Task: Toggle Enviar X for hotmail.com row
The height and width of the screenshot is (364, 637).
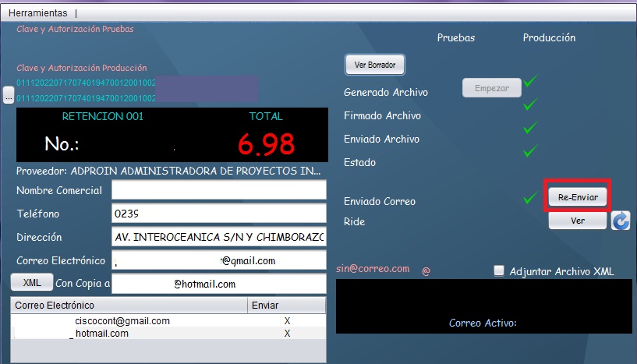Action: (x=287, y=334)
